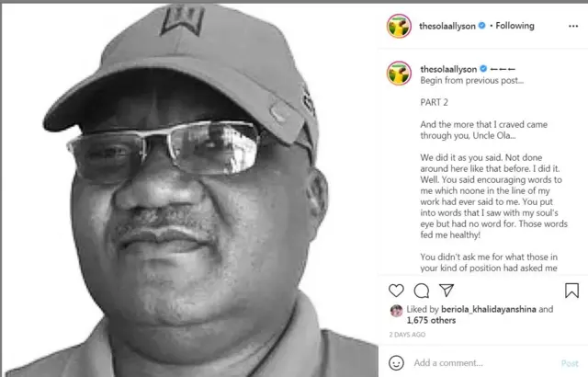Save post with the bookmark icon
Screen dimensions: 588x377
pyautogui.click(x=571, y=291)
